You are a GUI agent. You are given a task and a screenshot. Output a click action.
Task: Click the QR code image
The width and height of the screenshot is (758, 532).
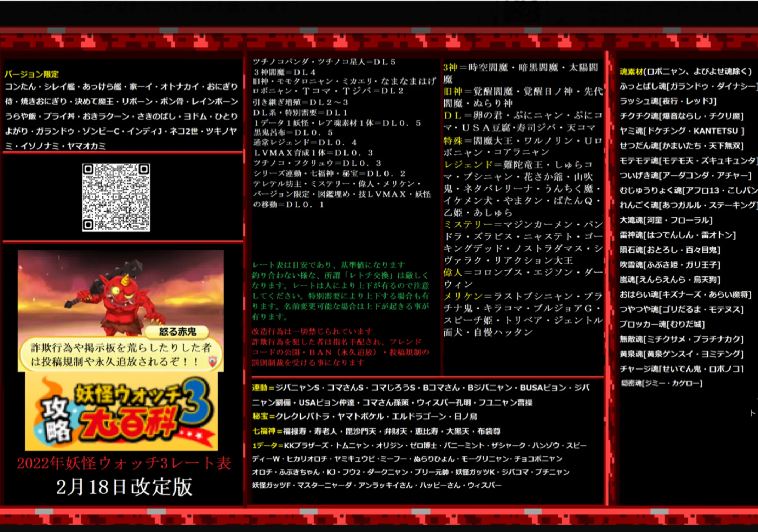[x=116, y=198]
